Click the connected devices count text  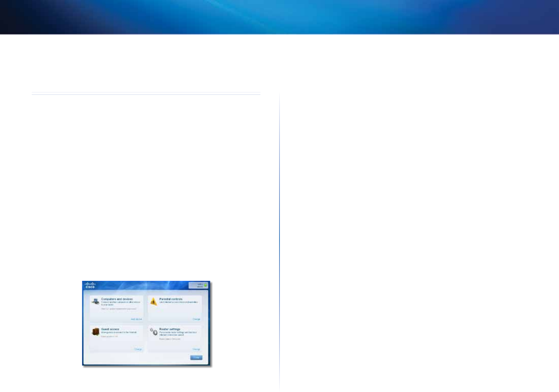coord(119,309)
